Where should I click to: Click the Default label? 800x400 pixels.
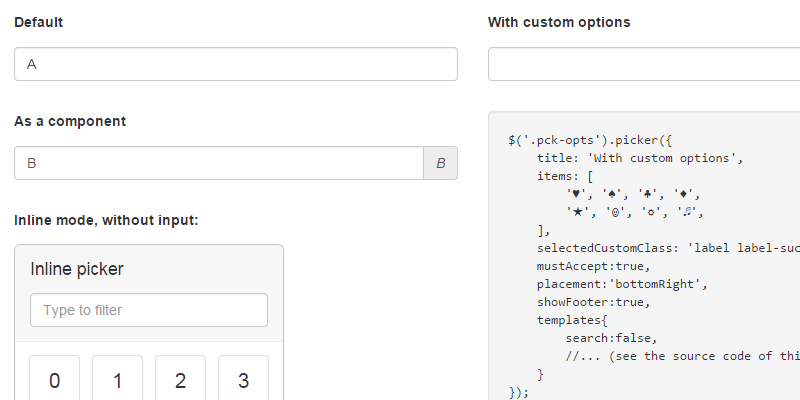pyautogui.click(x=39, y=22)
